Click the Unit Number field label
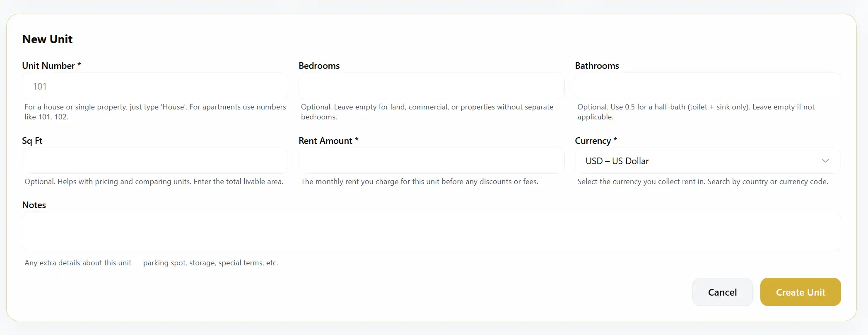Screen dimensions: 868x335 51,66
